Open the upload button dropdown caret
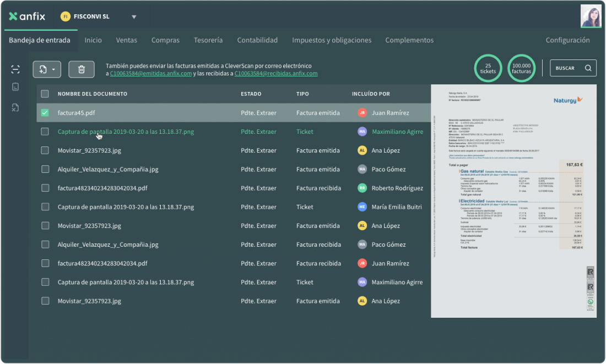 click(54, 69)
